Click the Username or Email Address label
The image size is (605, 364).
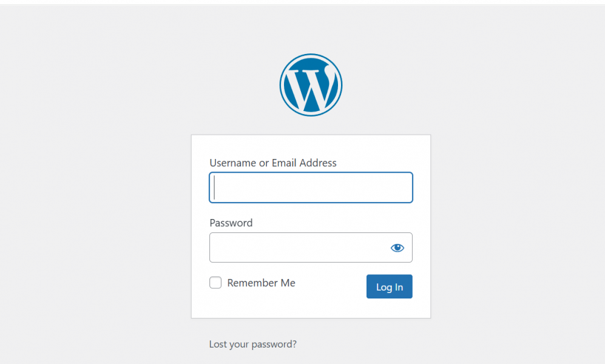coord(272,163)
